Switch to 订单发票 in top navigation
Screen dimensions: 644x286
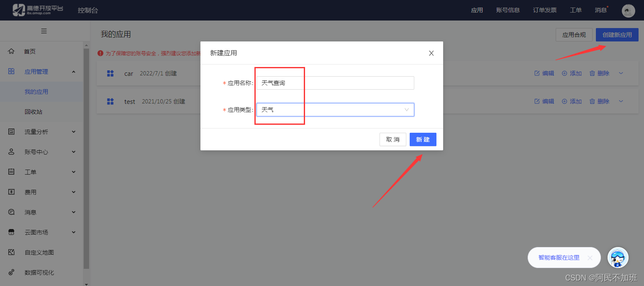tap(544, 10)
